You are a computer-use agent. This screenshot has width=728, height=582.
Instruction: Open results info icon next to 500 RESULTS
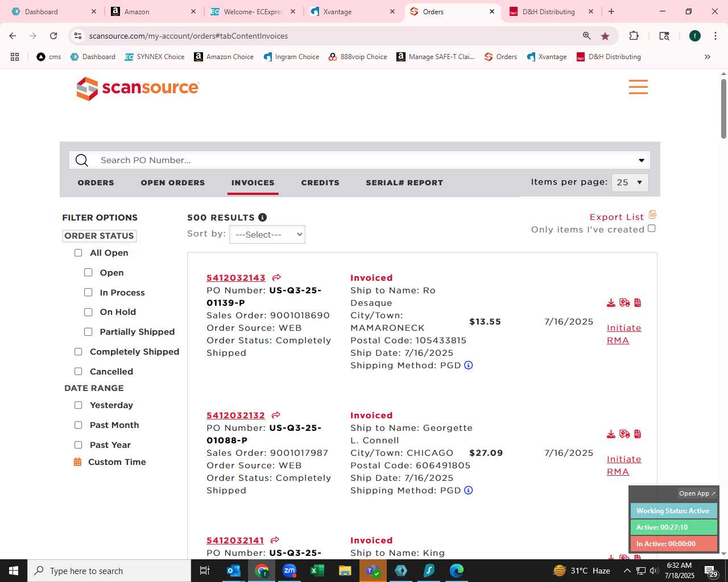click(262, 217)
